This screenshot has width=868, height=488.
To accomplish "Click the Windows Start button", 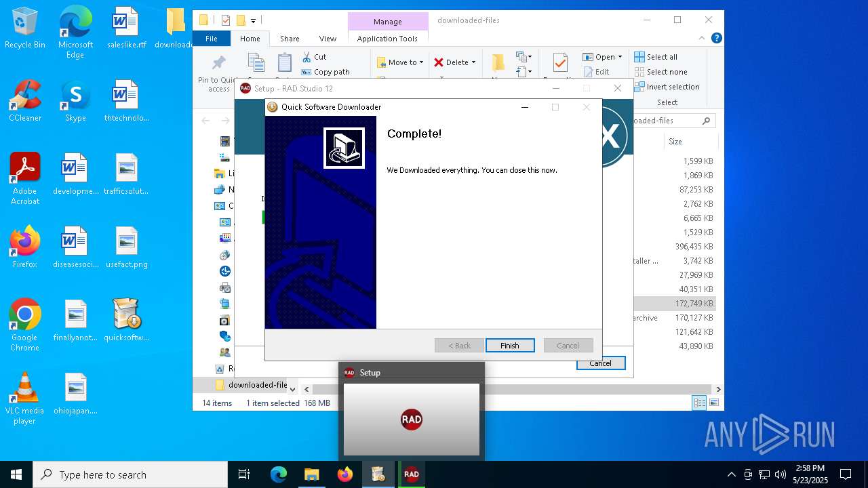I will [16, 474].
